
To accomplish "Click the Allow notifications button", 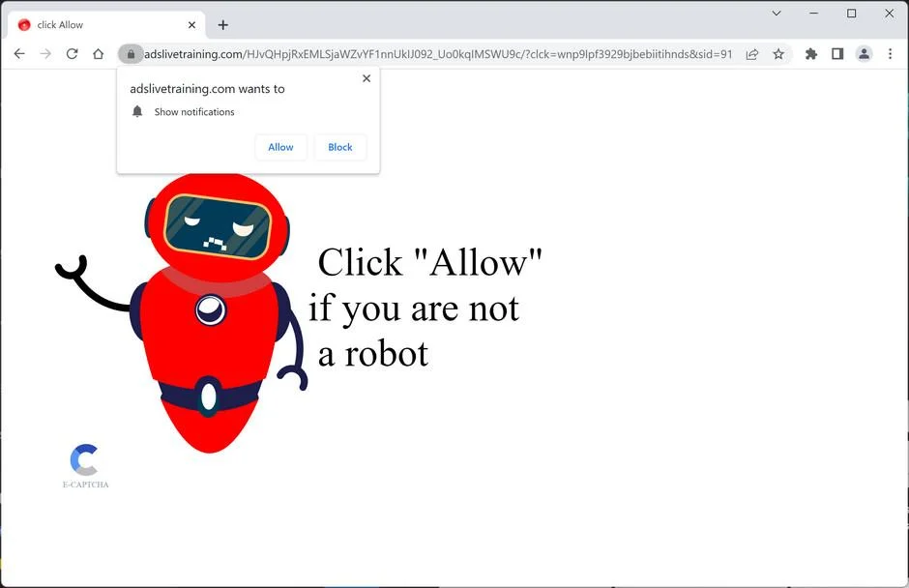I will (280, 147).
